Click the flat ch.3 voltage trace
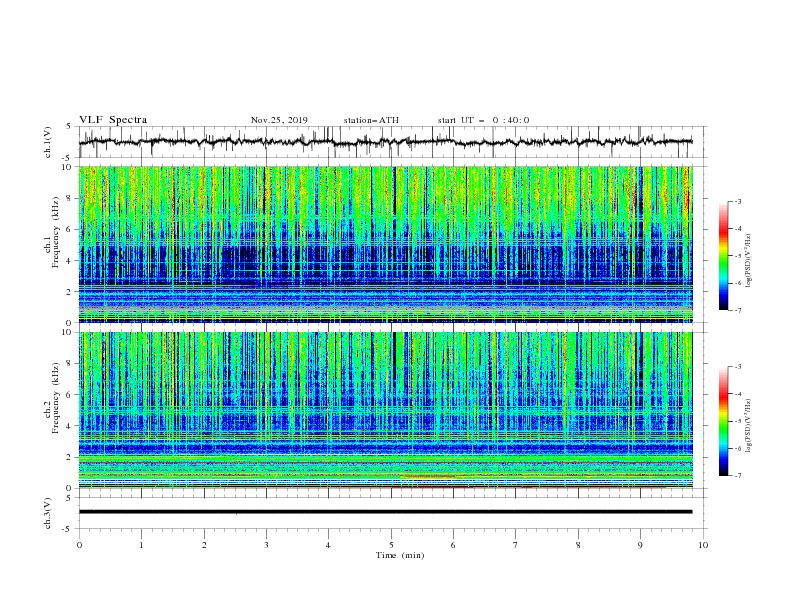The width and height of the screenshot is (792, 612). point(386,512)
